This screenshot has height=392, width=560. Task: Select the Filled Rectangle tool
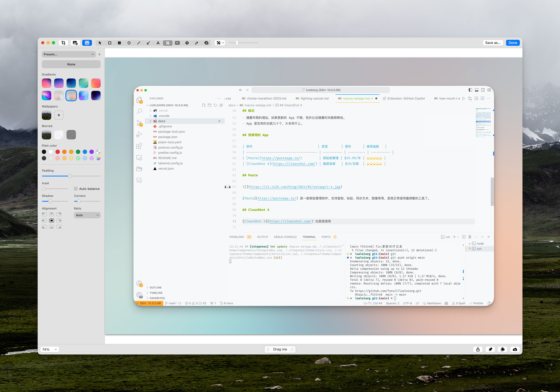tap(119, 43)
